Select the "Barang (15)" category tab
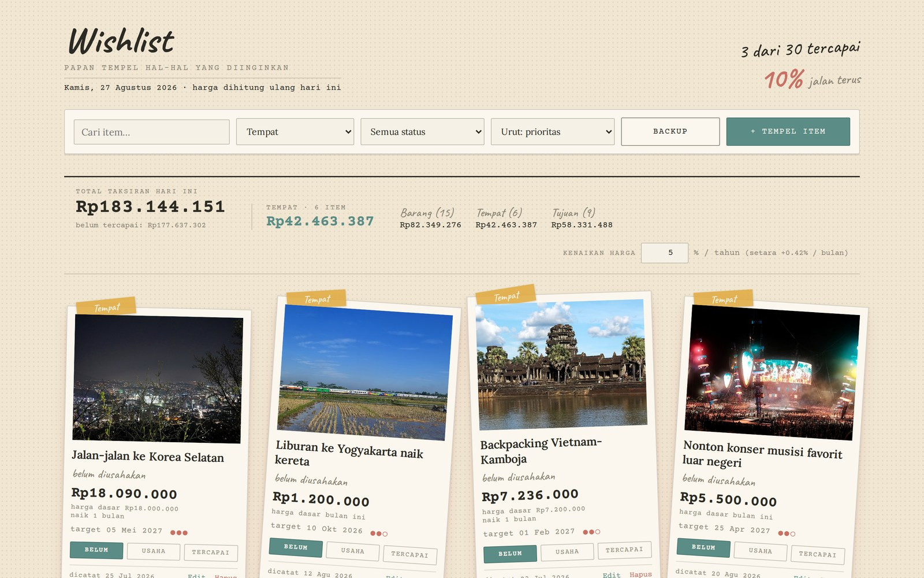The height and width of the screenshot is (578, 924). point(430,218)
